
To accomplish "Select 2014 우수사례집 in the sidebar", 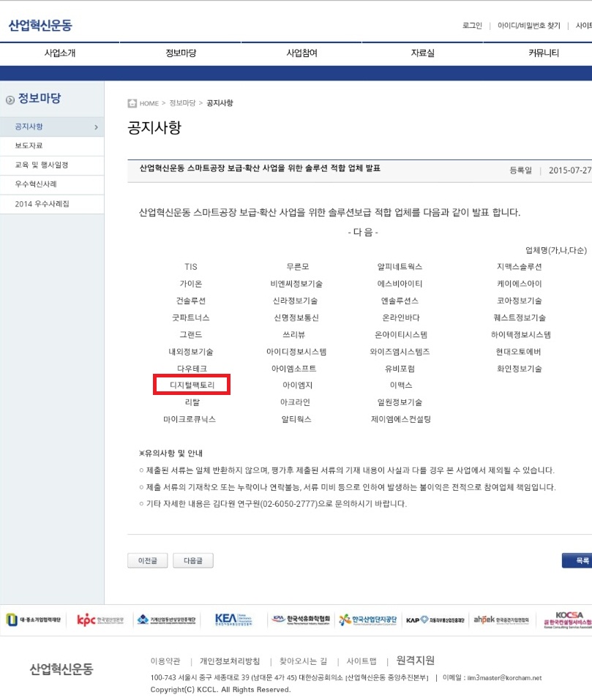I will tap(52, 204).
